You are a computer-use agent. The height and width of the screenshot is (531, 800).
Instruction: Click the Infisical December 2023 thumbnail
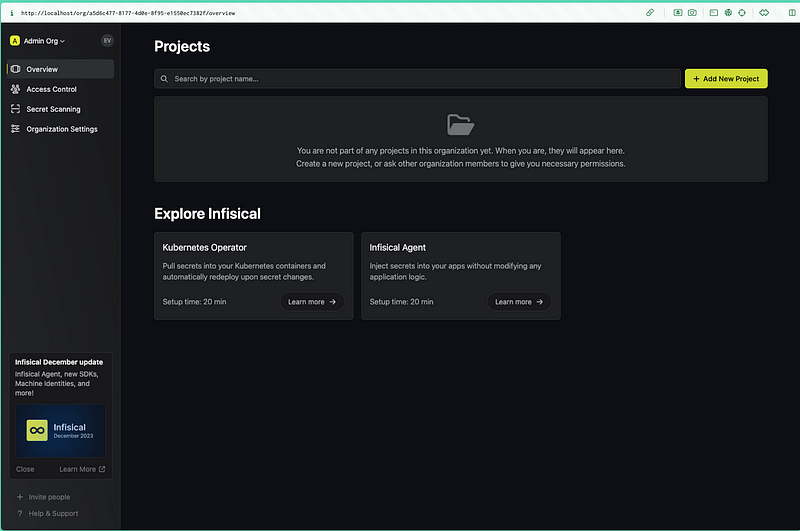(60, 430)
